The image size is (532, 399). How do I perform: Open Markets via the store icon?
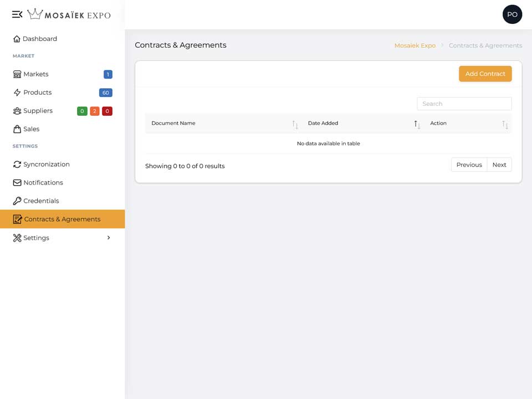[x=17, y=74]
